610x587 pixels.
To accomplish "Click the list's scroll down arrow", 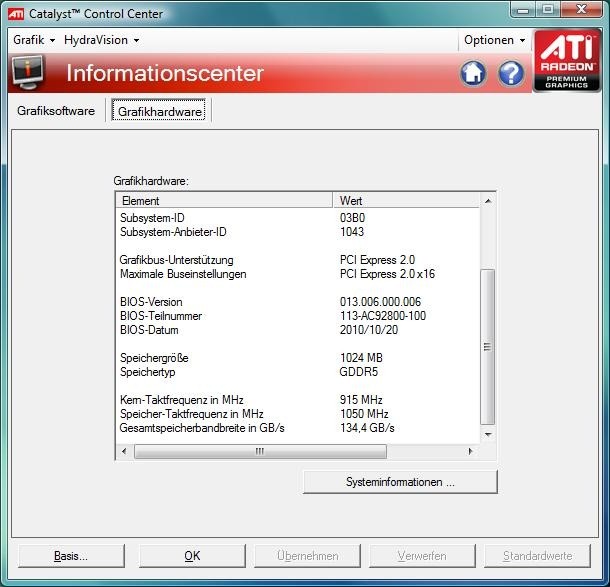I will pyautogui.click(x=488, y=434).
